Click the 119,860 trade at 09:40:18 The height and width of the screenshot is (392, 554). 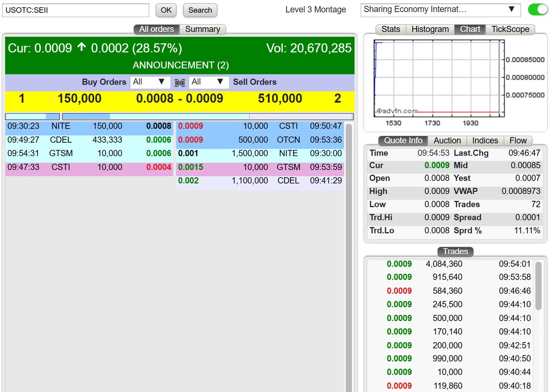click(x=451, y=386)
